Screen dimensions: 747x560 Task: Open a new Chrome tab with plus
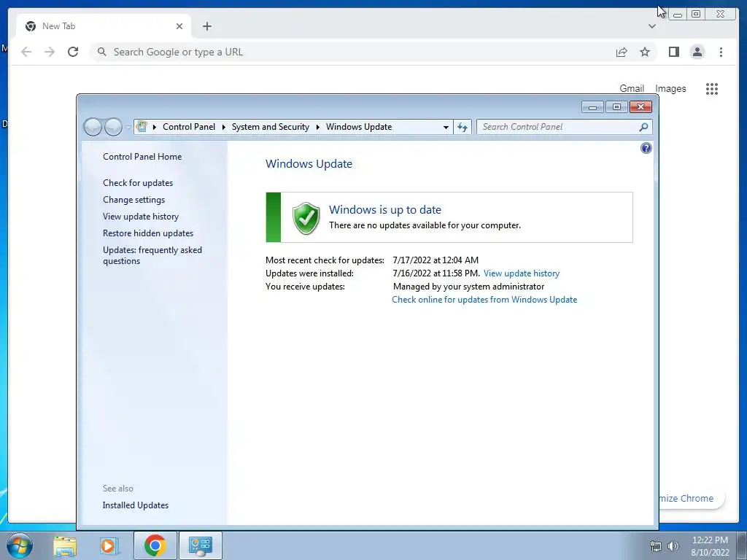[x=206, y=26]
